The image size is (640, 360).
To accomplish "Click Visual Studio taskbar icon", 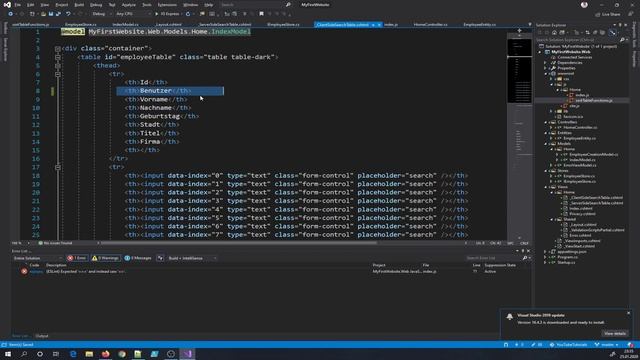I will [187, 354].
